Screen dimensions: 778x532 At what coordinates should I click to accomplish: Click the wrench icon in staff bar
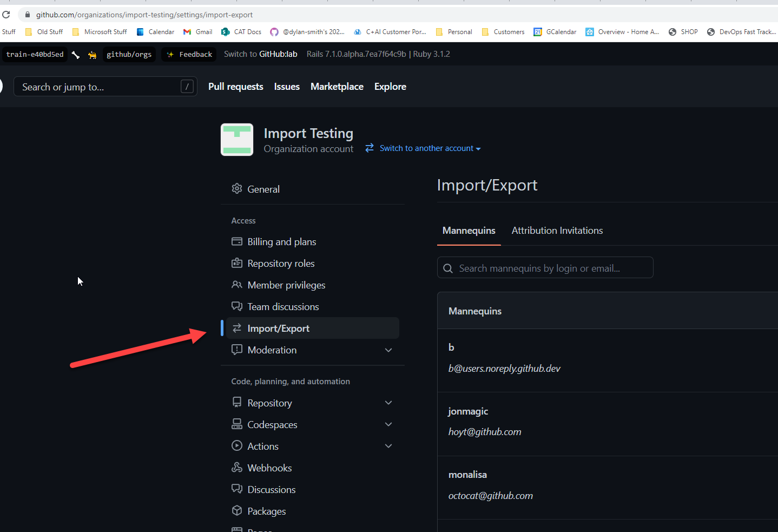[x=76, y=55]
